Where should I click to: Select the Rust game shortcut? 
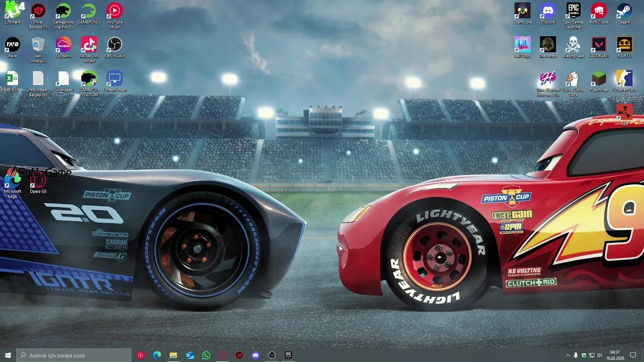[x=624, y=115]
